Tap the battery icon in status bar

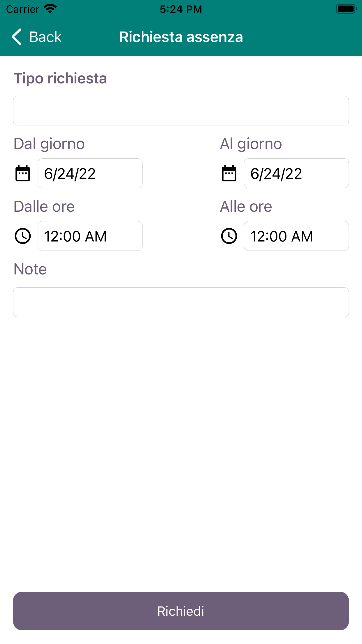tap(347, 9)
